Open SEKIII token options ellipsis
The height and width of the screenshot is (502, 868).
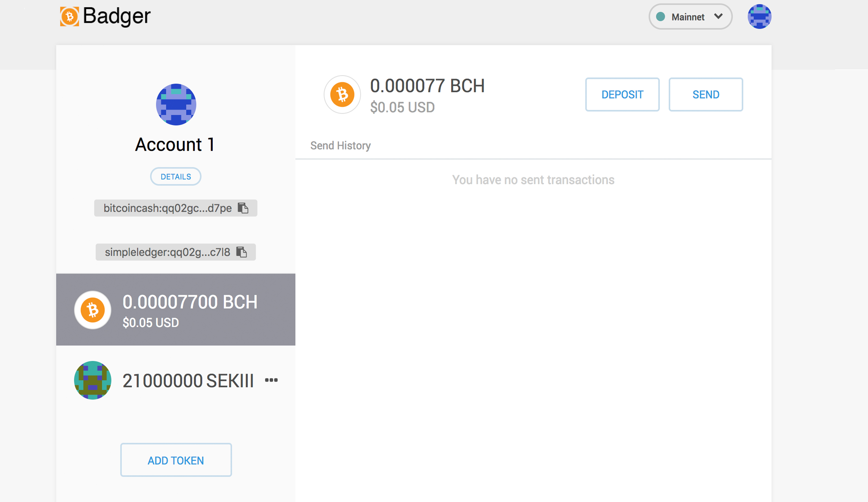271,380
